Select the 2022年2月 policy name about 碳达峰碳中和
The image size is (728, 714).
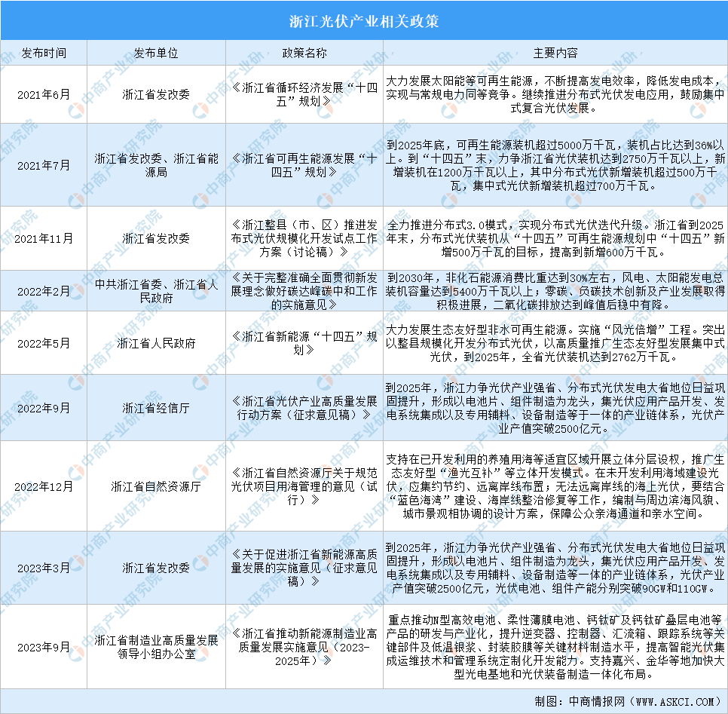click(304, 291)
